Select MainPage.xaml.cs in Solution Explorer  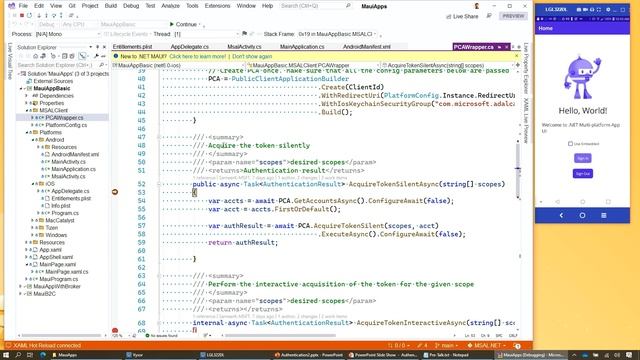coord(67,272)
